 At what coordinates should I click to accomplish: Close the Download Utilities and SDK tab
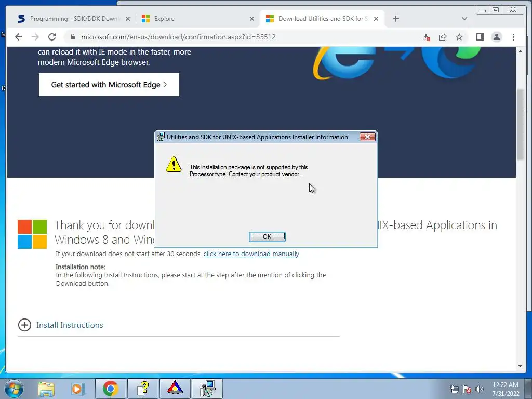click(376, 19)
